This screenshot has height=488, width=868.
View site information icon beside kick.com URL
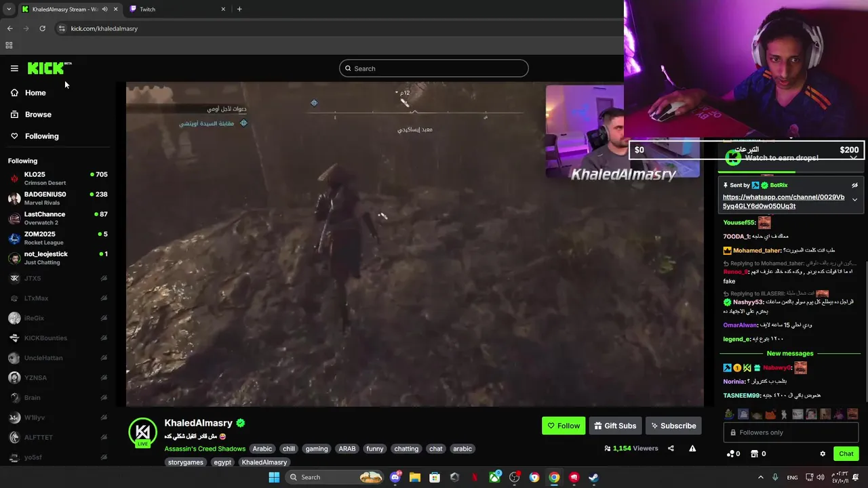62,28
